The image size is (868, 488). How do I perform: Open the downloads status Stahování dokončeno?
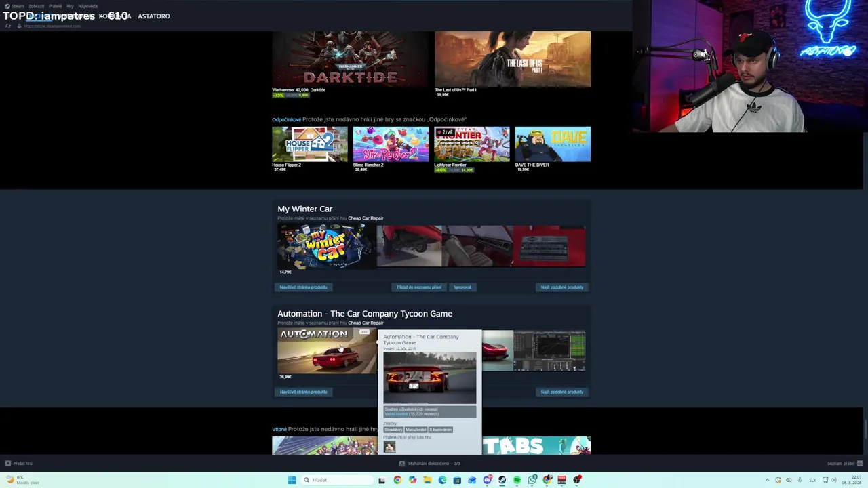tap(430, 464)
